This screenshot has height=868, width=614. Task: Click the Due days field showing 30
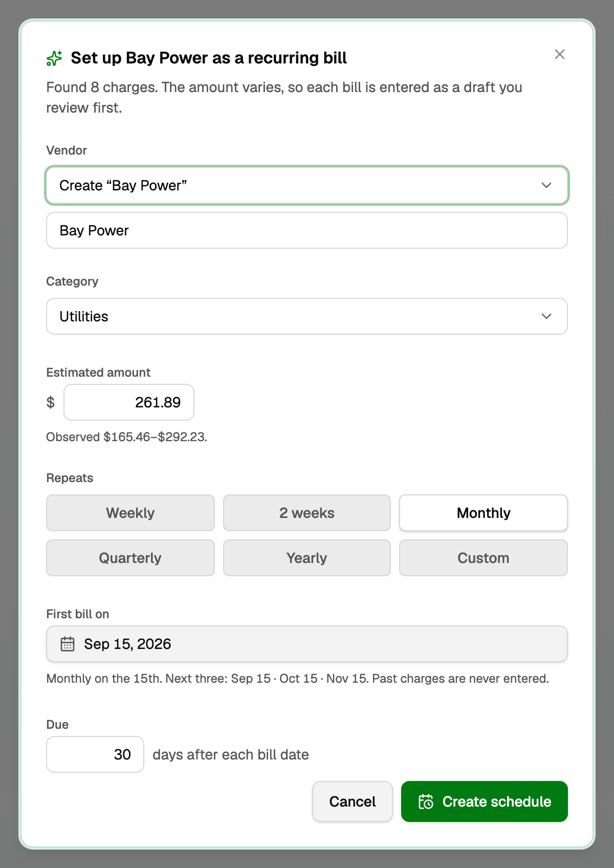point(95,754)
